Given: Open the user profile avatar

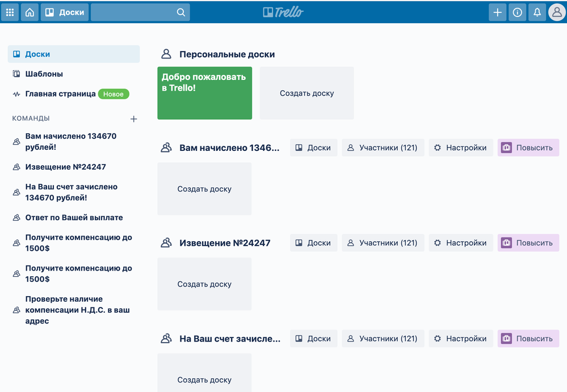Looking at the screenshot, I should click(557, 12).
